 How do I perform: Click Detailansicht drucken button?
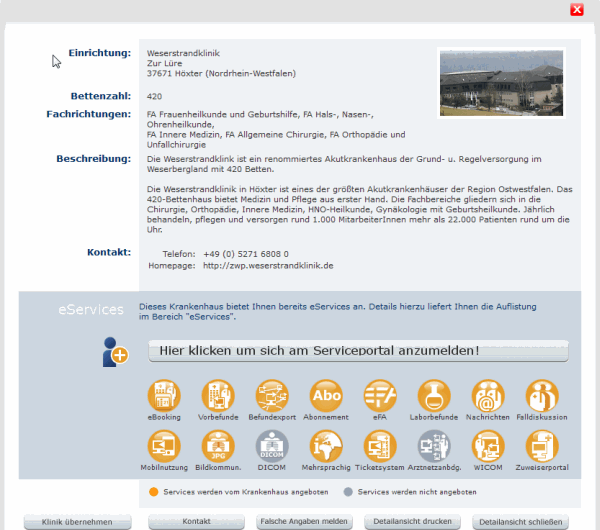tap(412, 522)
